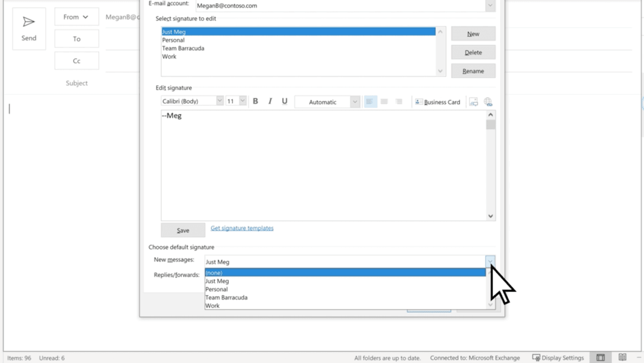
Task: Underline the signature text
Action: click(284, 101)
